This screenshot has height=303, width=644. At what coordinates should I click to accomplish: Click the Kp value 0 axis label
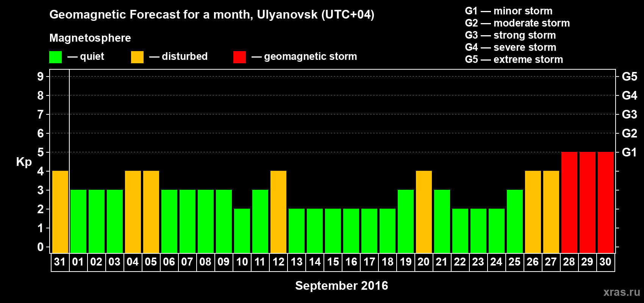coord(41,247)
